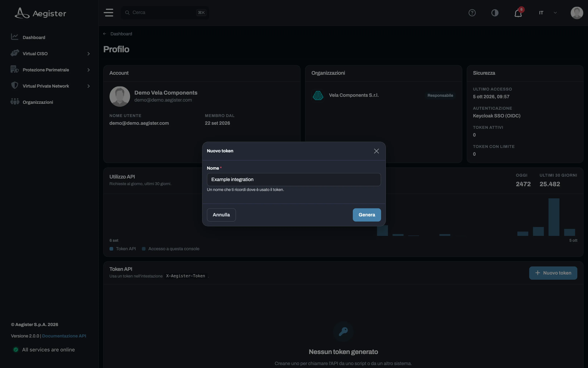588x368 pixels.
Task: Expand the Virtual CISO submenu chevron
Action: point(89,54)
